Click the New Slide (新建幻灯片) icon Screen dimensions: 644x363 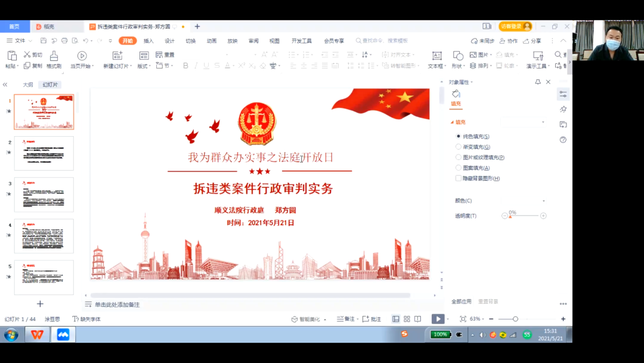[117, 56]
